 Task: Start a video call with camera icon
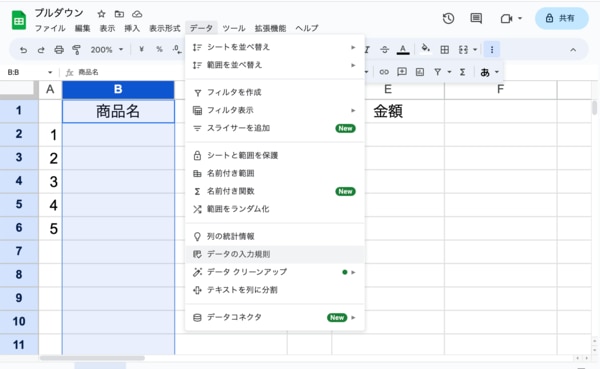506,18
